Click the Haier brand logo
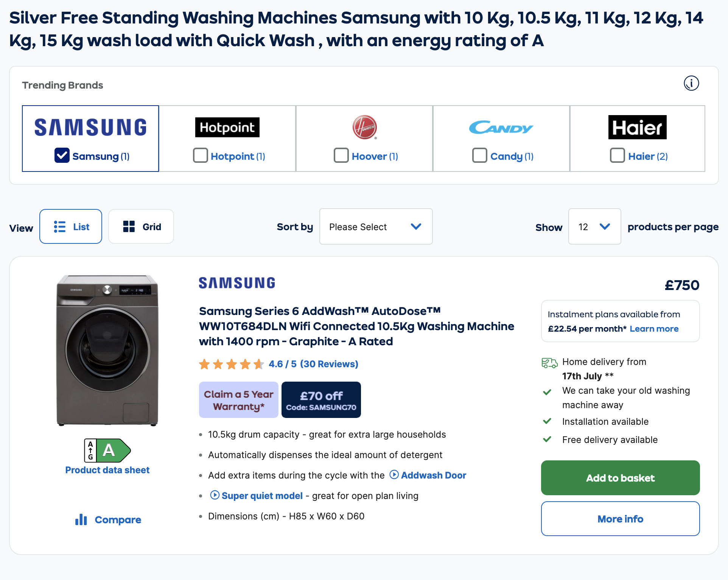The height and width of the screenshot is (580, 728). [x=637, y=127]
